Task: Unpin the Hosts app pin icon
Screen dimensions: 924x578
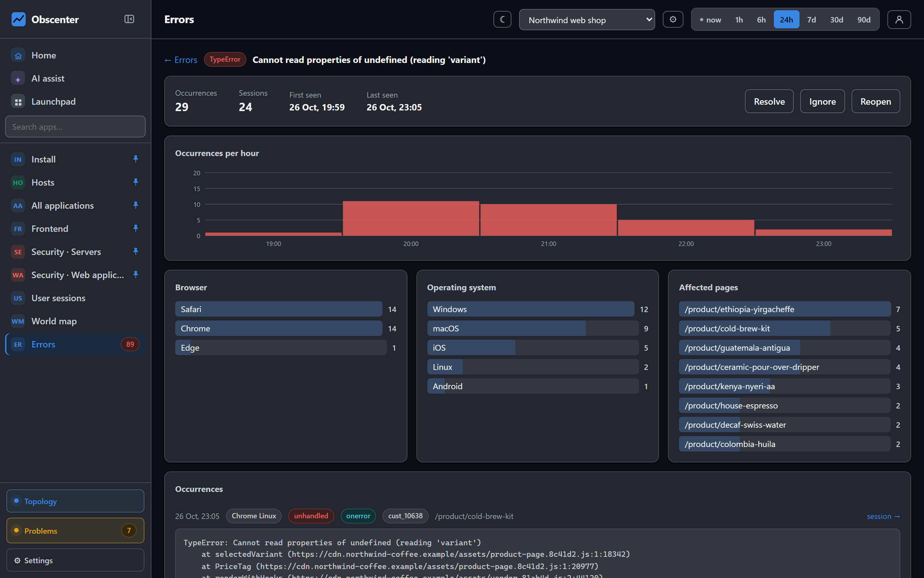Action: 135,182
